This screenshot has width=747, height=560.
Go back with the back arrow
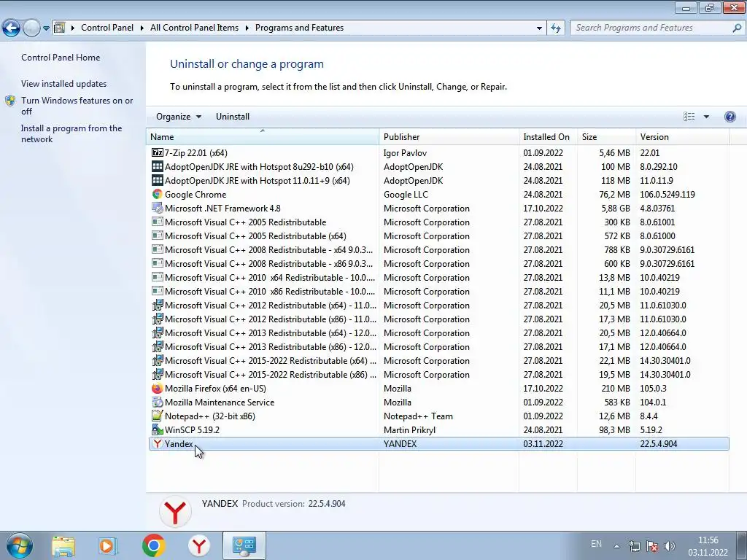[12, 28]
